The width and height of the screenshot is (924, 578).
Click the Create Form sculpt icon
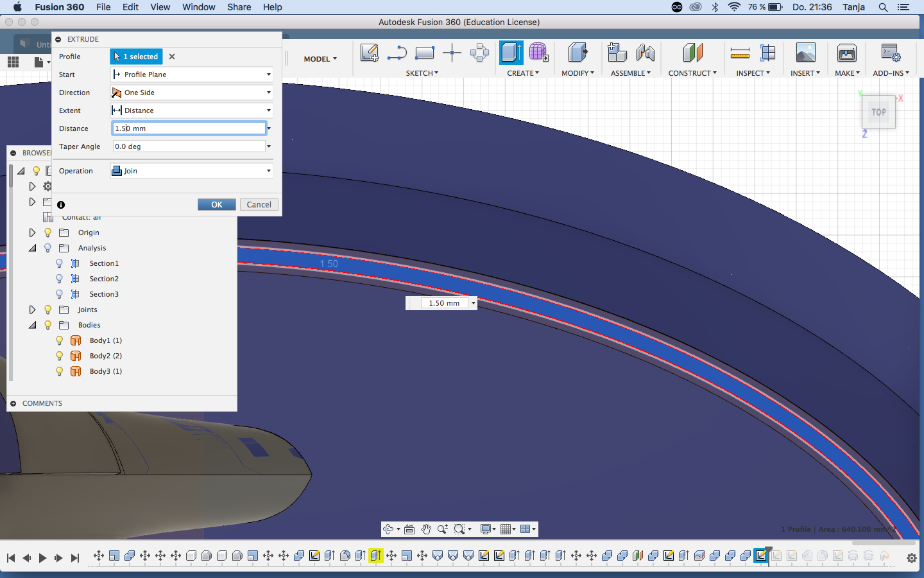click(x=539, y=53)
